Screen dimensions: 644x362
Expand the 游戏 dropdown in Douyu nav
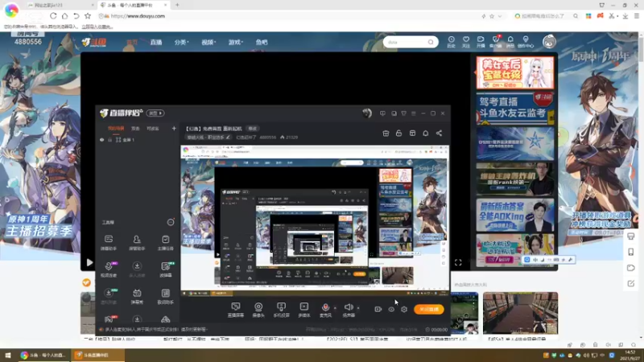236,43
